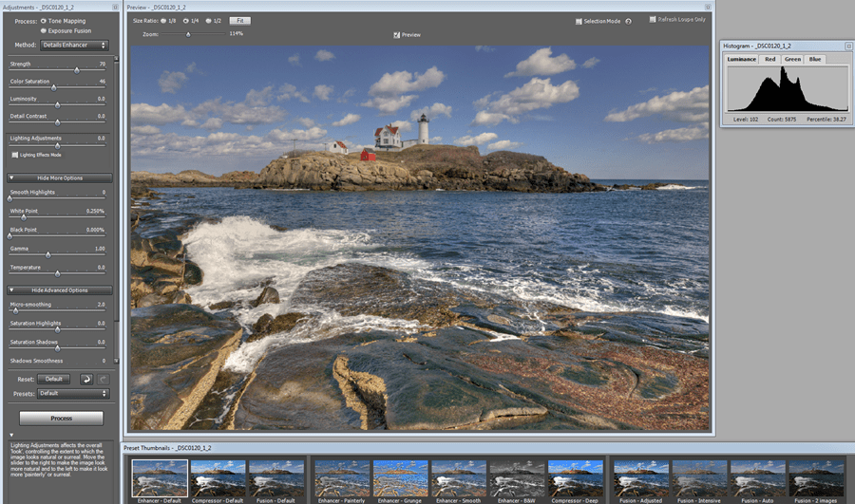Select Fusion - Auto preset thumbnail

click(x=758, y=478)
